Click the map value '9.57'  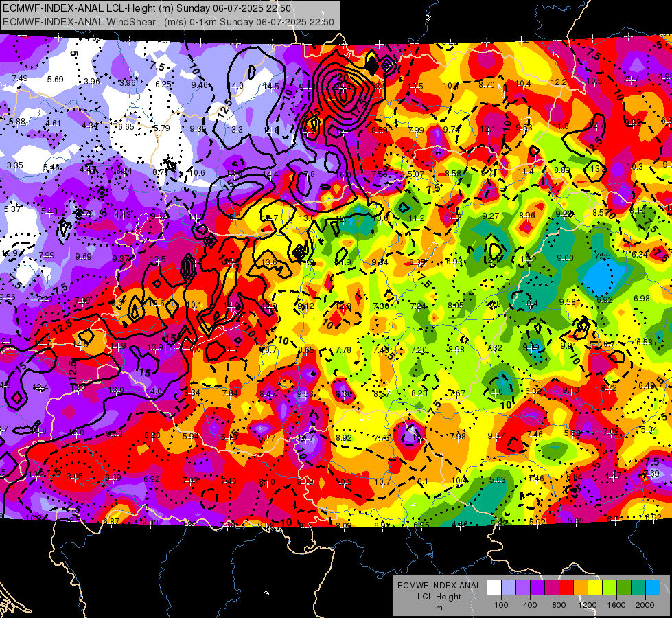click(496, 436)
